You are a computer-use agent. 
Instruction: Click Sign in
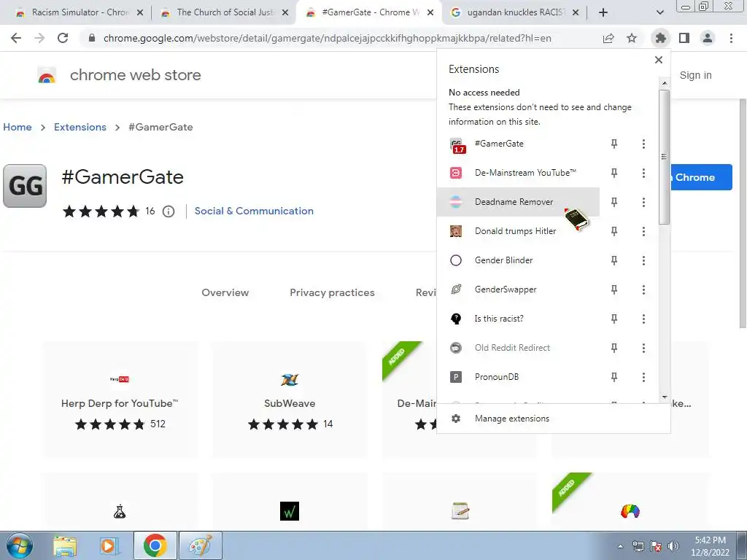click(x=695, y=75)
